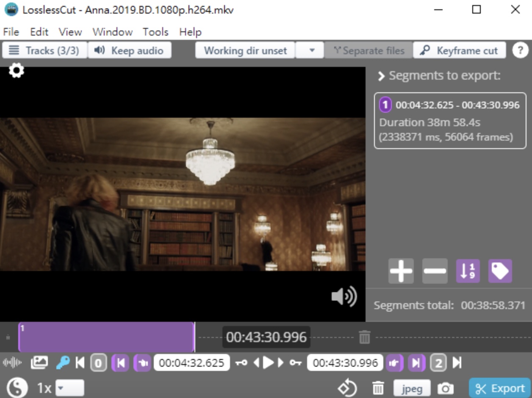Open the Edit menu

tap(39, 32)
